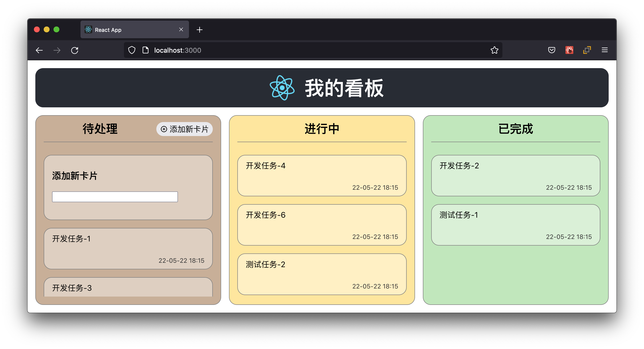Click the timestamp on 测试任务-1 card
Screen dimensions: 644x349
click(x=569, y=237)
